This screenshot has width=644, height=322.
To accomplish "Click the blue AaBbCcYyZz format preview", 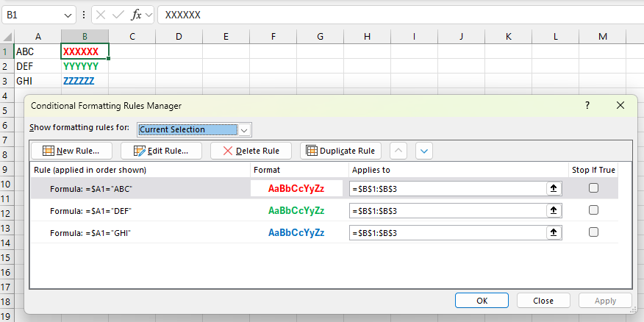I will pos(296,233).
